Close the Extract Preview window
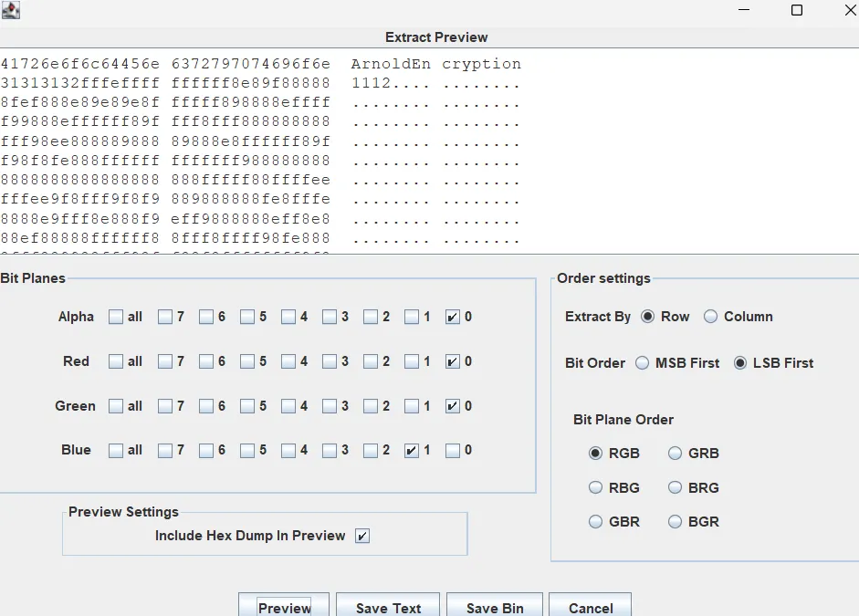Screen dimensions: 859x616 click(850, 10)
